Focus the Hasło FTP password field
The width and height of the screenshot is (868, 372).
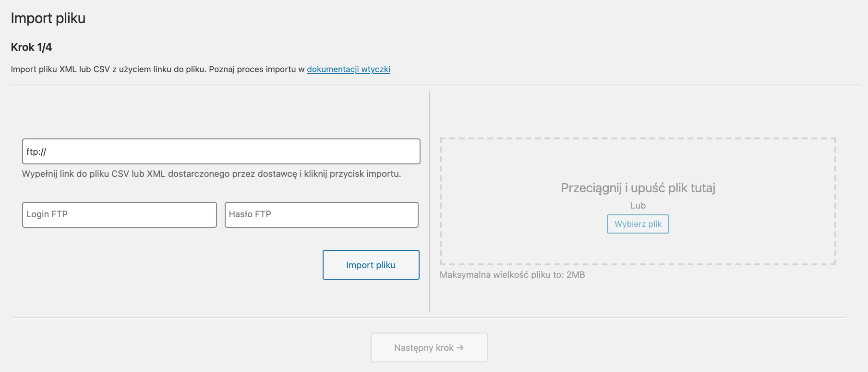[x=321, y=214]
